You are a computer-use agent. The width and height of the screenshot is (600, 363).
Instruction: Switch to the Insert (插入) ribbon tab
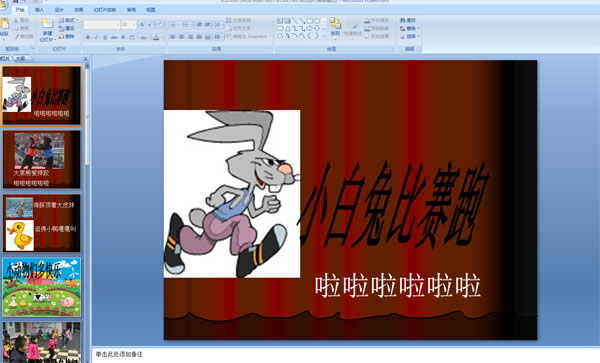pos(39,10)
